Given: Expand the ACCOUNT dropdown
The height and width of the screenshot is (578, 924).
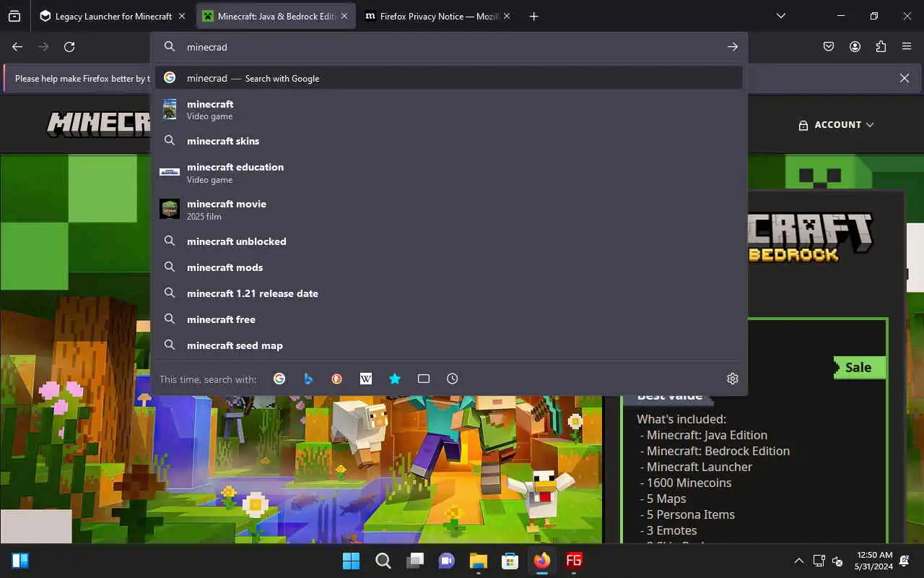Looking at the screenshot, I should pos(836,125).
